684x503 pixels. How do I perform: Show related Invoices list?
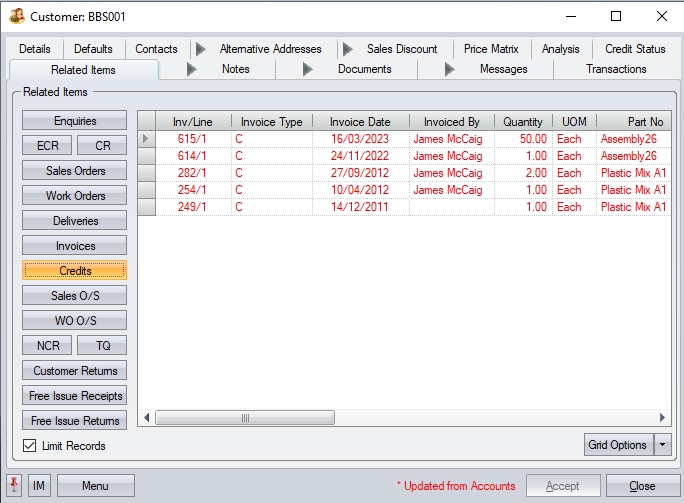coord(75,246)
